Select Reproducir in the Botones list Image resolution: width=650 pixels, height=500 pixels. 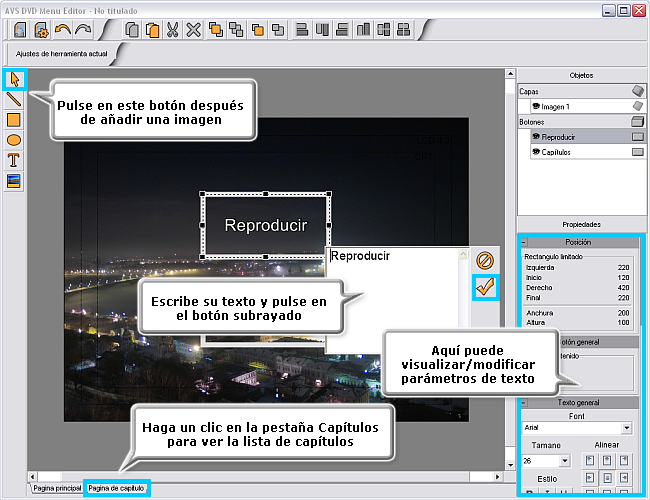(x=587, y=137)
